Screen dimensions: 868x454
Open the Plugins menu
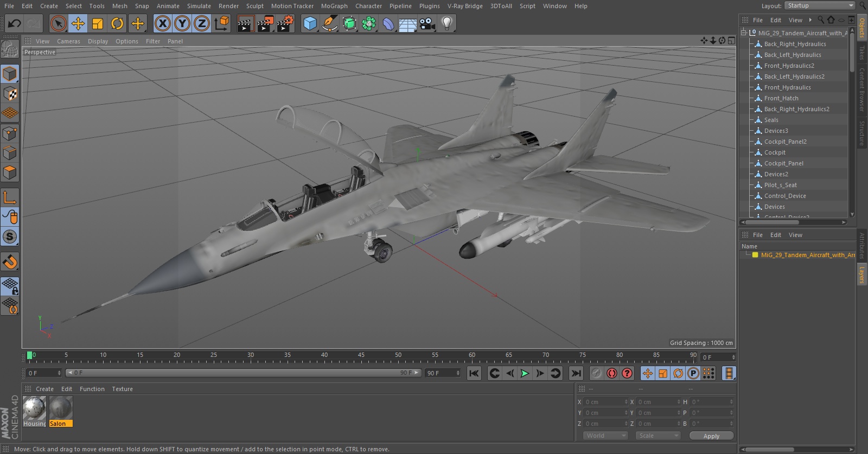coord(430,6)
